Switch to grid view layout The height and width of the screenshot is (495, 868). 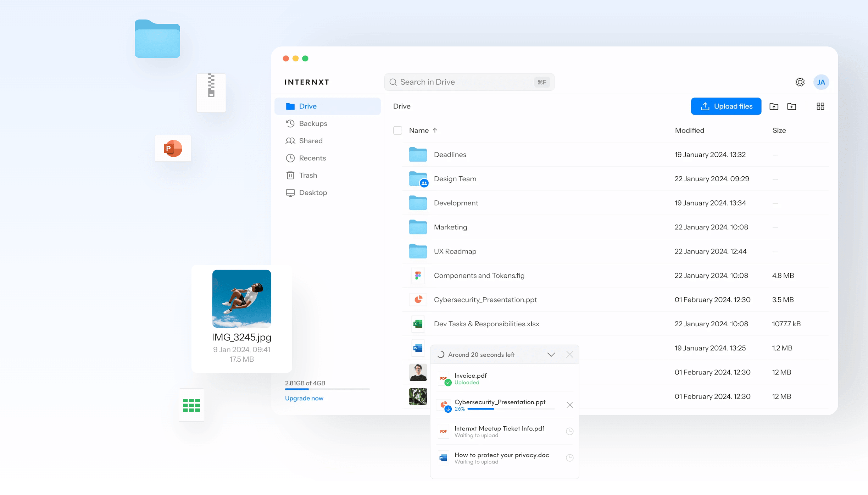coord(820,106)
